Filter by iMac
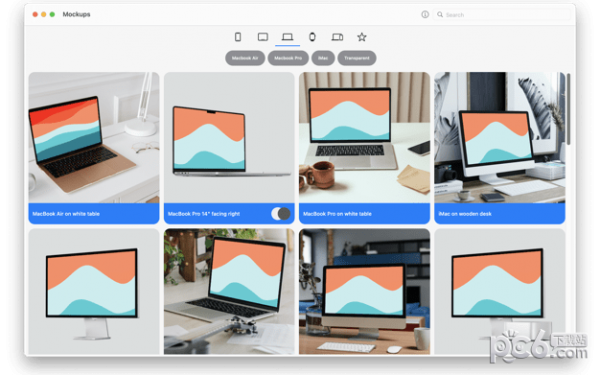 coord(323,58)
